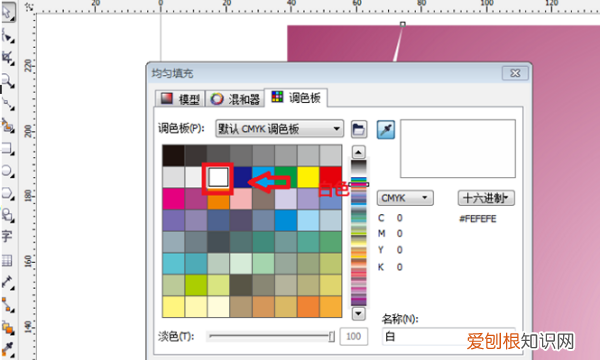Image resolution: width=600 pixels, height=360 pixels.
Task: Select the Polygon tool
Action: tap(8, 193)
